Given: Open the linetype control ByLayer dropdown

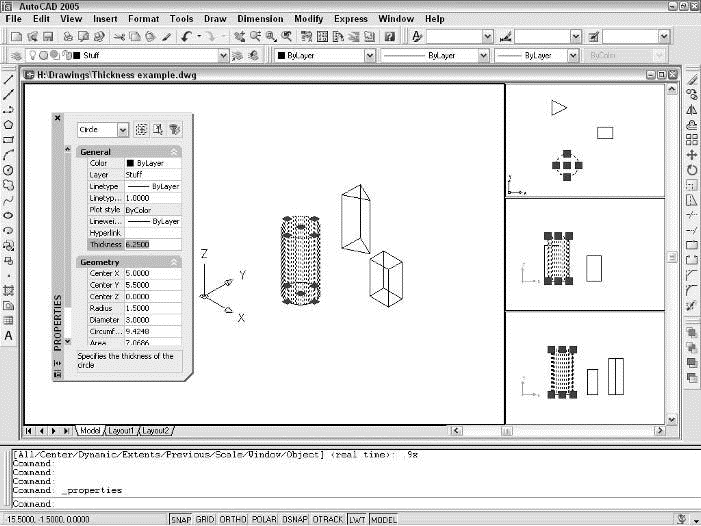Looking at the screenshot, I should 483,55.
